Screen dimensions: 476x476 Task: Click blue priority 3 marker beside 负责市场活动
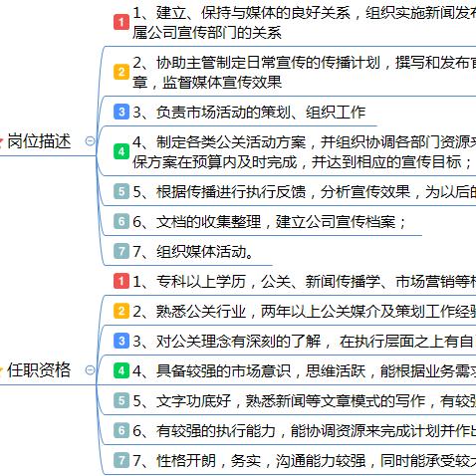click(121, 112)
